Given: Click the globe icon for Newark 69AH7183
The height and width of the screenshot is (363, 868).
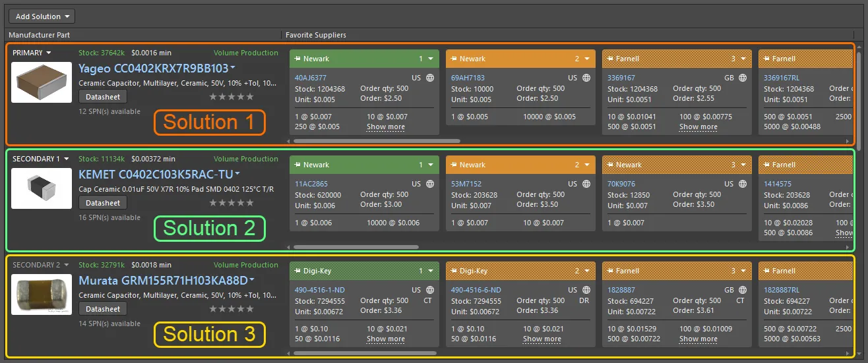Looking at the screenshot, I should click(x=586, y=78).
